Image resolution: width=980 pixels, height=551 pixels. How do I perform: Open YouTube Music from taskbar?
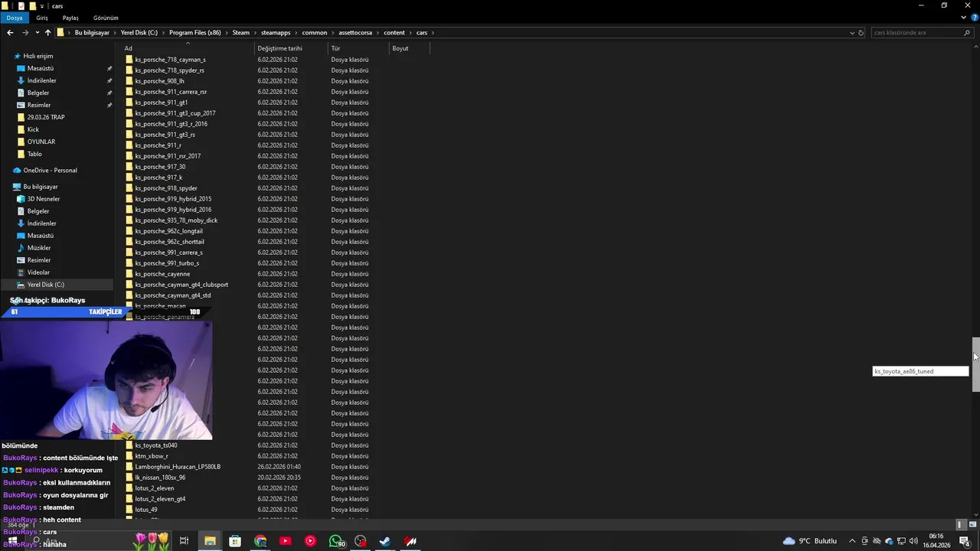[x=310, y=541]
